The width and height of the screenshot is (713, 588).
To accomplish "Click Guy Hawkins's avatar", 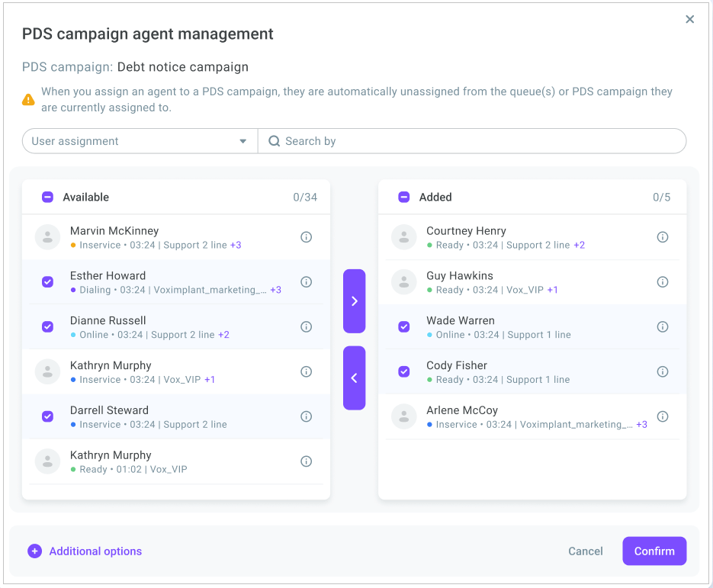I will point(404,282).
